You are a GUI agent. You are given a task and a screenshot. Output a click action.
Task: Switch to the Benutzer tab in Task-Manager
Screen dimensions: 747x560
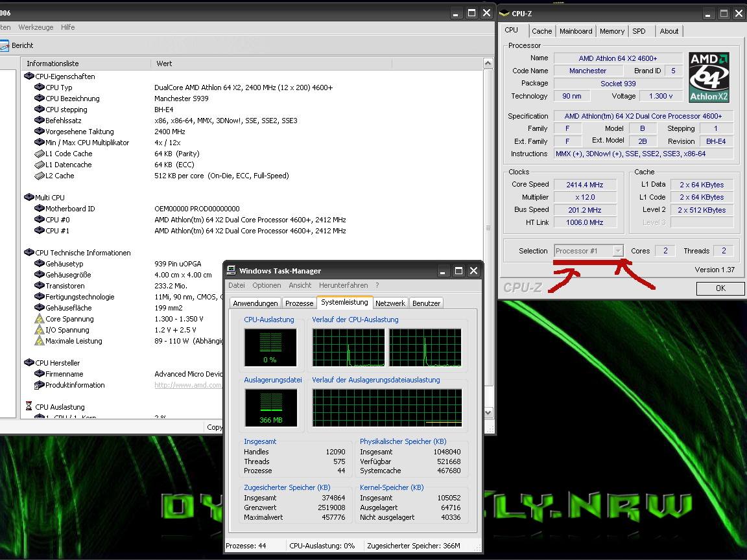pos(427,303)
